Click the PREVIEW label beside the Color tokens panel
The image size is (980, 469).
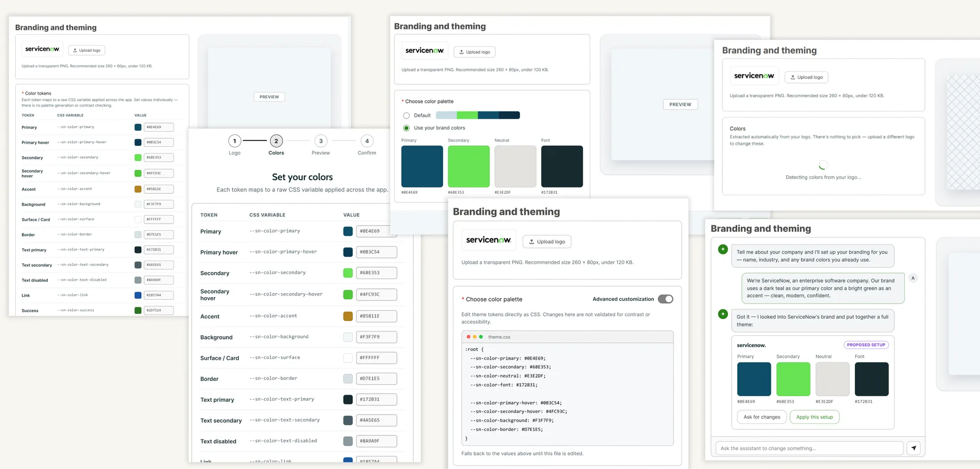coord(269,97)
